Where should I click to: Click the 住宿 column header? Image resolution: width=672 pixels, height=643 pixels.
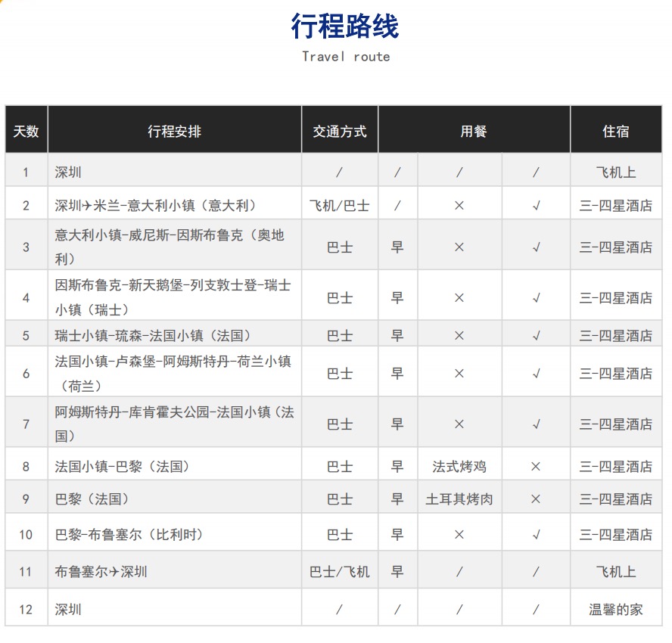click(x=615, y=131)
